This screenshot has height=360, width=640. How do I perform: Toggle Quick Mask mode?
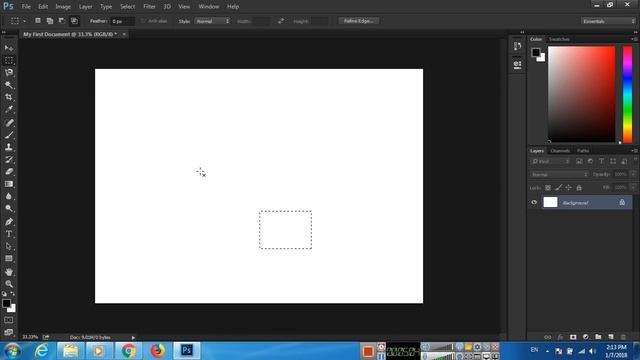pos(9,320)
